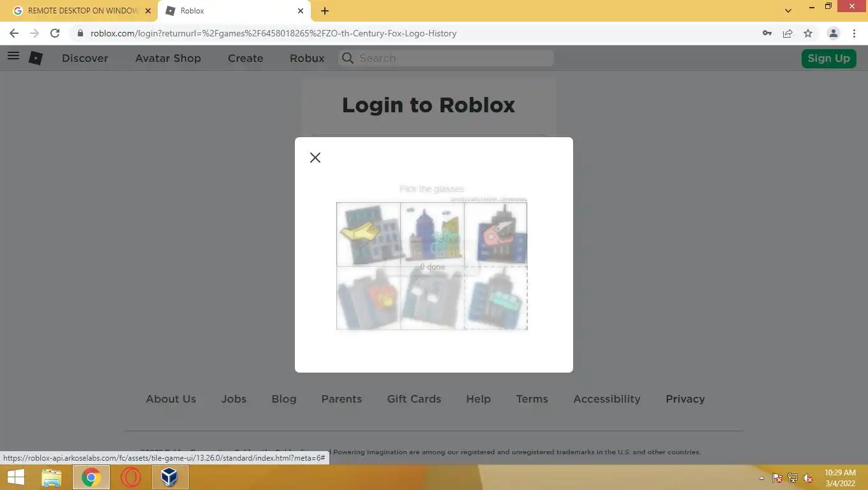This screenshot has height=490, width=868.
Task: Click the search magnifier icon
Action: click(347, 58)
